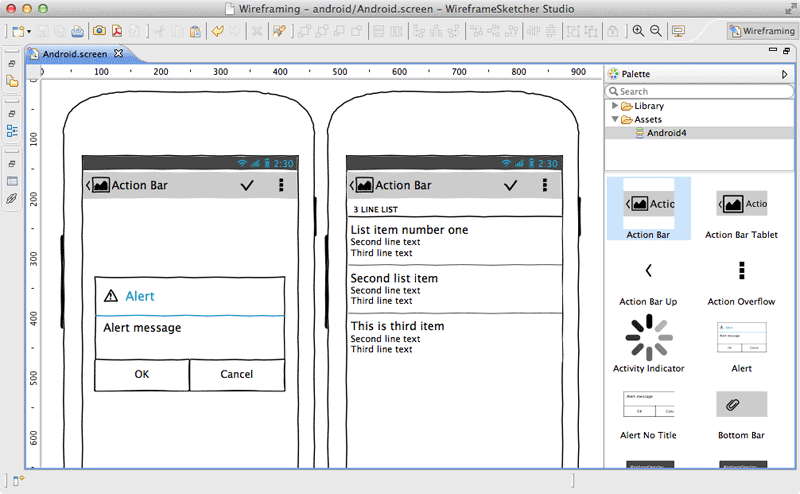Image resolution: width=800 pixels, height=494 pixels.
Task: Select the Android.screen editor tab
Action: (x=75, y=54)
